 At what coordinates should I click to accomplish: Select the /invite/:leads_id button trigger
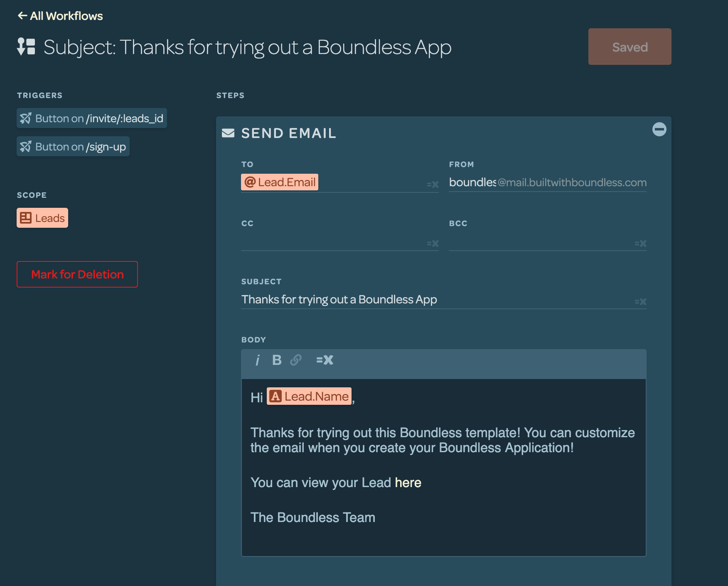point(92,118)
